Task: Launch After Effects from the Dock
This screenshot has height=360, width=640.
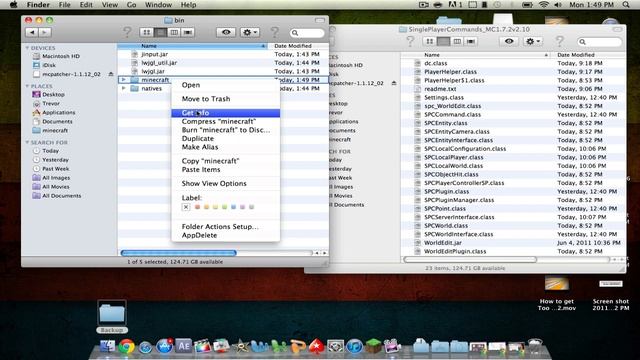Action: [x=183, y=346]
